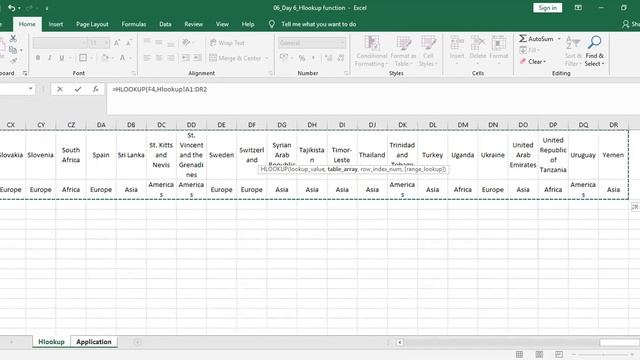The height and width of the screenshot is (360, 640).
Task: Toggle Bold formatting
Action: pos(38,58)
